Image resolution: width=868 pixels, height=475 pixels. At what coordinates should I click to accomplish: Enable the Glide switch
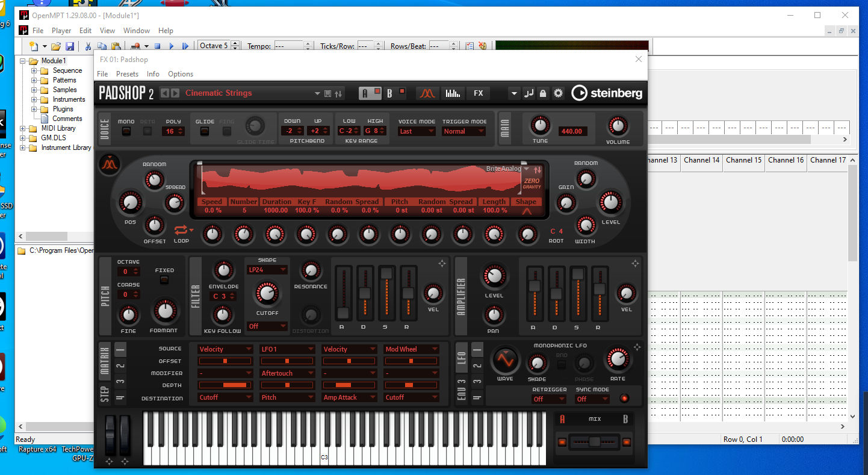(x=205, y=131)
